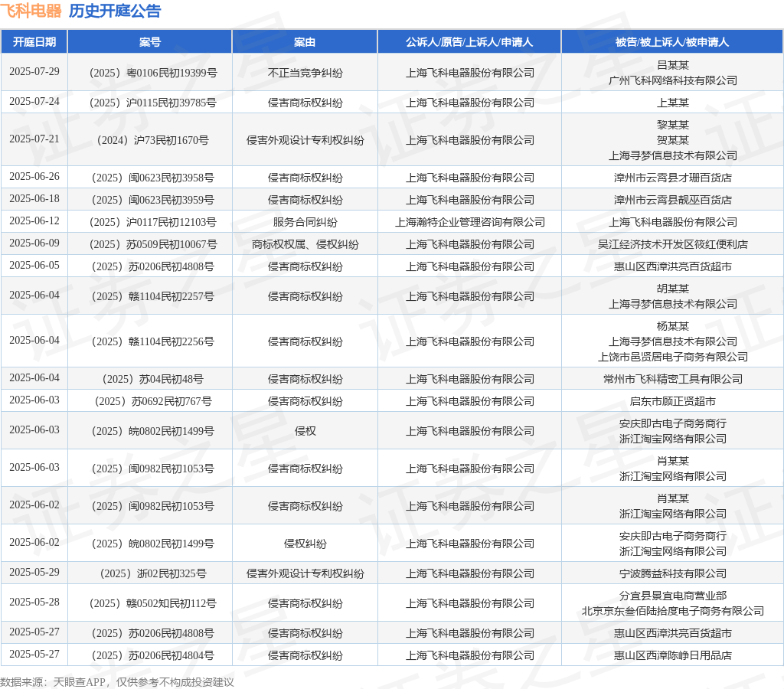Click defendant 吴江经济技术开发区筱红便利店
Viewport: 784px width, 689px height.
point(672,244)
